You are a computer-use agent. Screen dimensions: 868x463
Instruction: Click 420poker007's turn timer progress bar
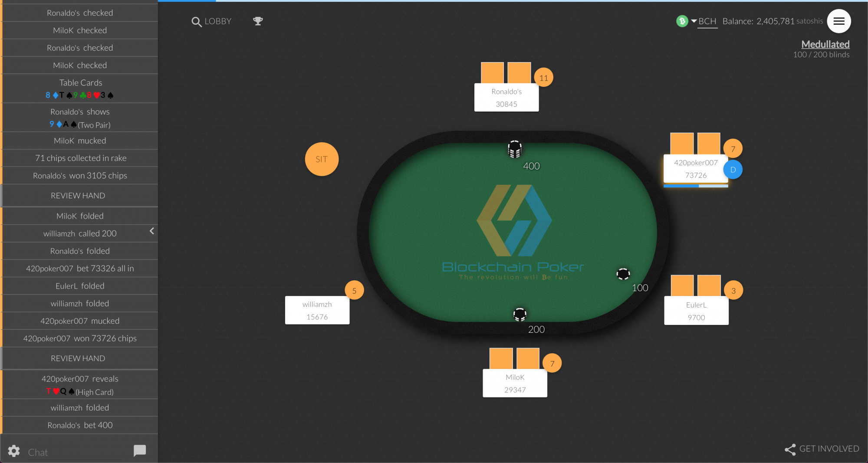click(x=696, y=186)
